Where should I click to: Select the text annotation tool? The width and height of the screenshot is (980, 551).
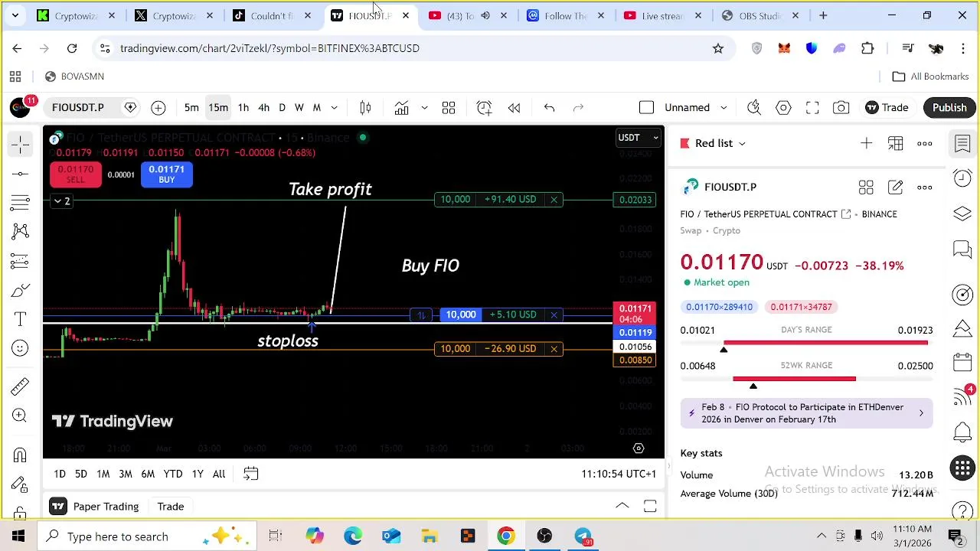(x=21, y=319)
